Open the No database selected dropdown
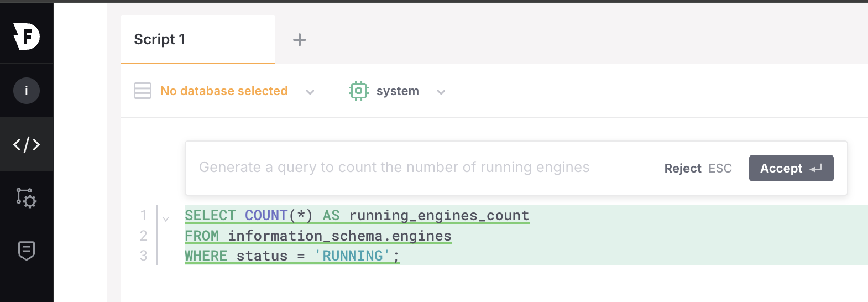This screenshot has width=868, height=302. [x=224, y=91]
